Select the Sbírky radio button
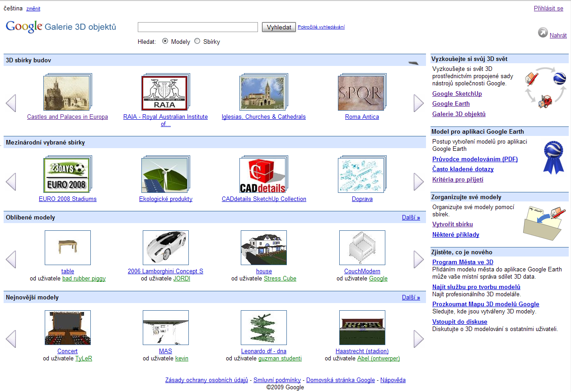 [x=197, y=41]
